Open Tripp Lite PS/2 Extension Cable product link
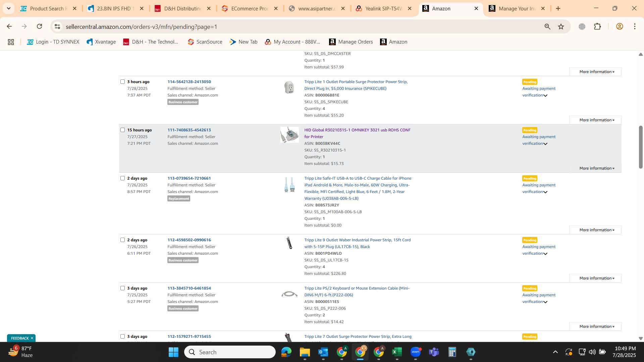 coord(357,292)
